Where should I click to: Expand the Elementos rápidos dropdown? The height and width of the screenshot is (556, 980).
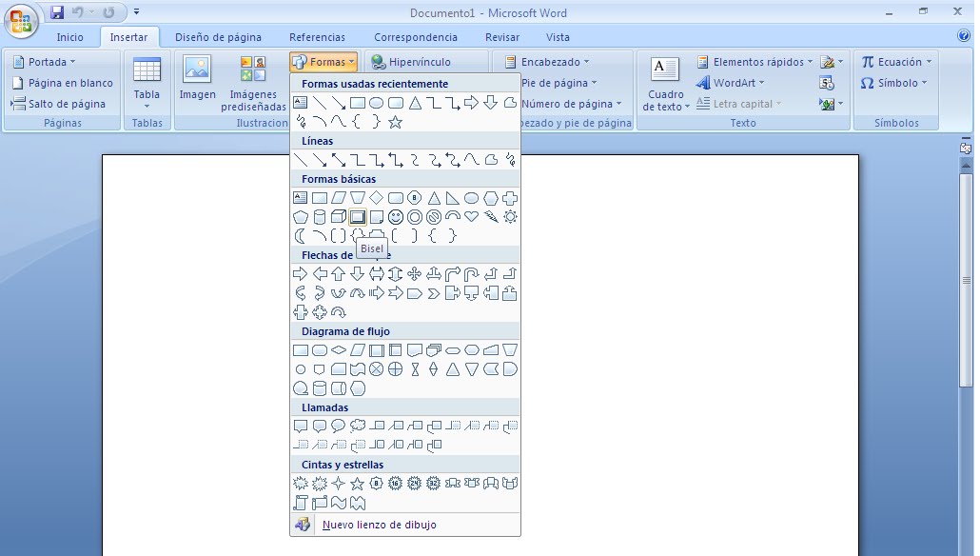[756, 61]
